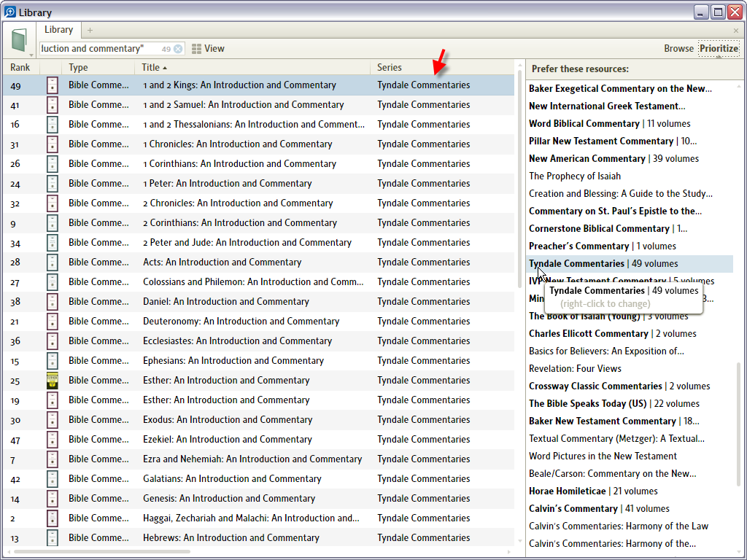The height and width of the screenshot is (560, 747).
Task: Clear the search filter with the x icon
Action: [178, 49]
